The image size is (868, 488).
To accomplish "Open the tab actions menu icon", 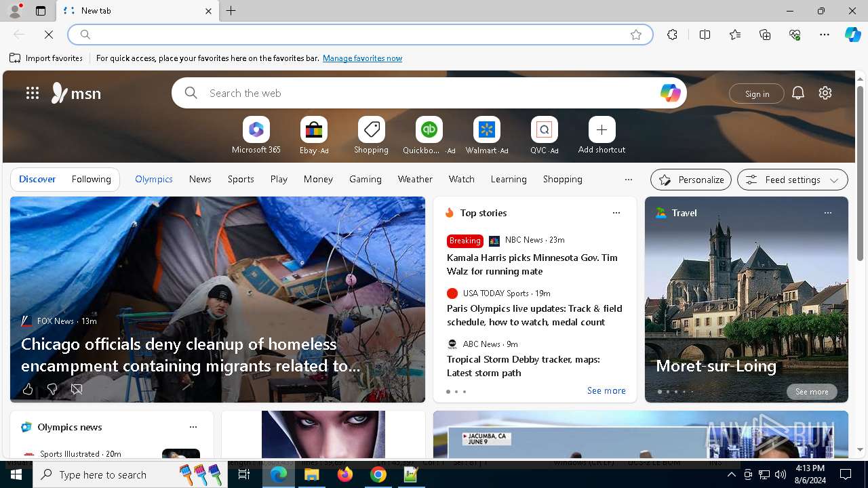I will coord(41,11).
